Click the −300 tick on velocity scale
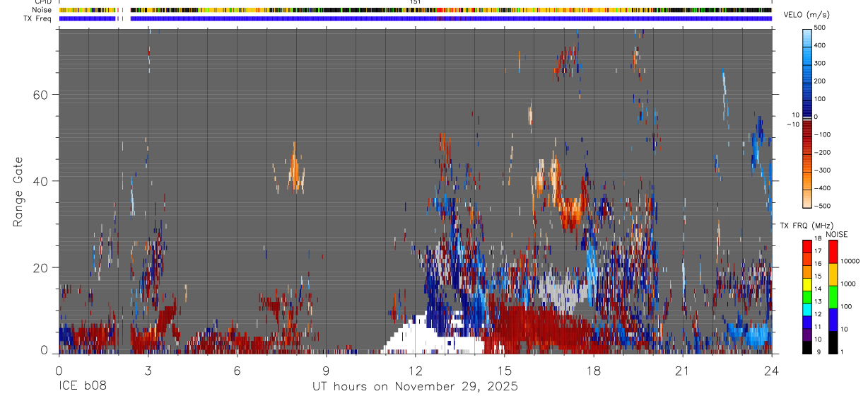Viewport: 868px width, 401px height. click(x=823, y=170)
